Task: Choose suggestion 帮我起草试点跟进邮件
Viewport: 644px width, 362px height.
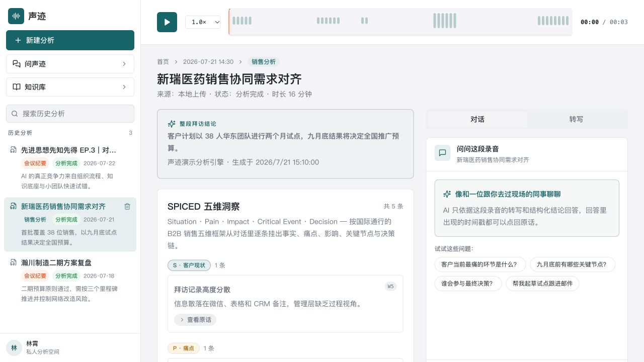Action: pos(543,284)
